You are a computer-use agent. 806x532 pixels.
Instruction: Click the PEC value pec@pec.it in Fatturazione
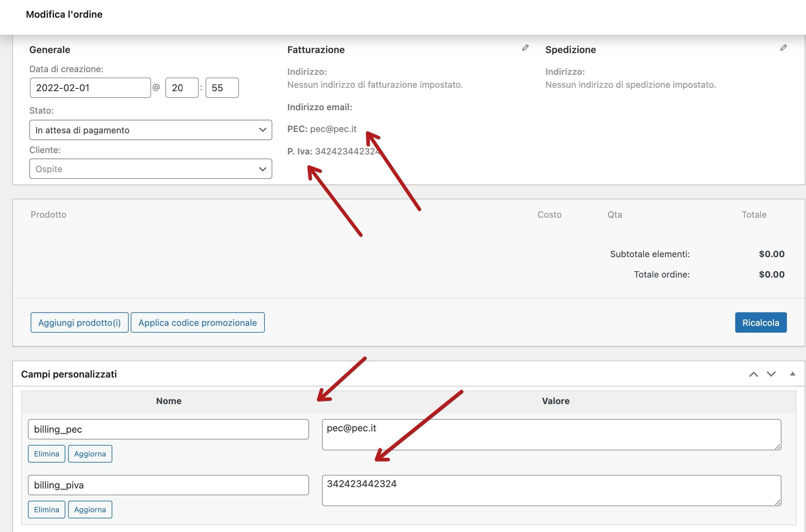(333, 129)
